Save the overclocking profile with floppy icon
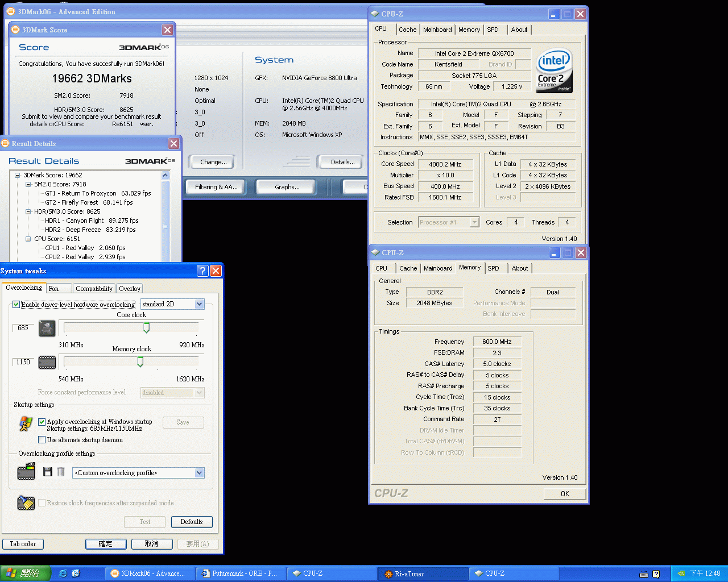This screenshot has width=728, height=582. pyautogui.click(x=48, y=472)
